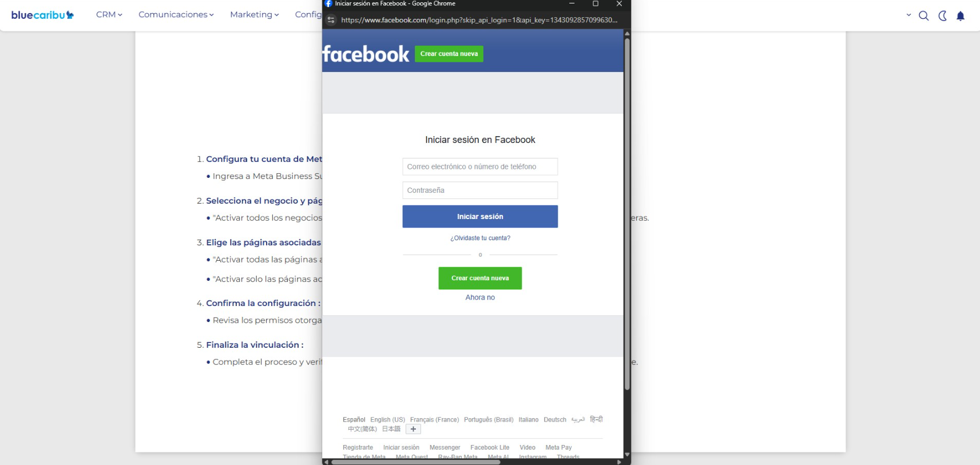Screen dimensions: 980x465
Task: Open the notifications bell
Action: tap(961, 15)
